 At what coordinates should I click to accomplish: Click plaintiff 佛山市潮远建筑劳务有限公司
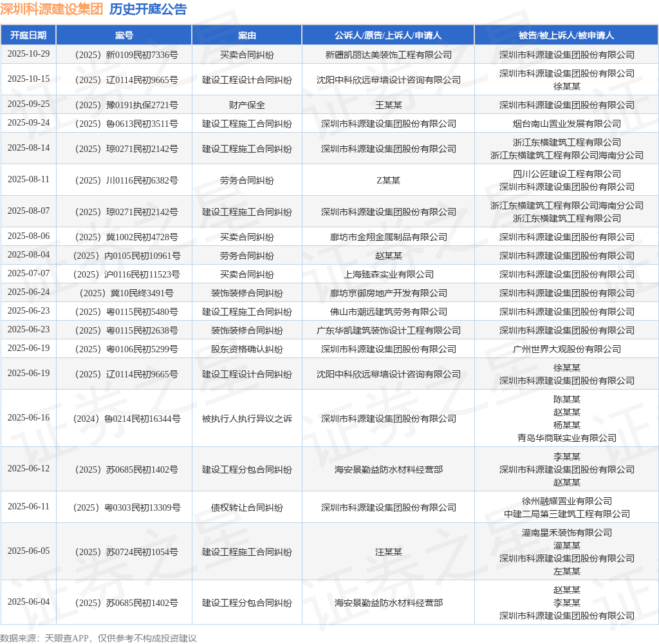point(388,312)
